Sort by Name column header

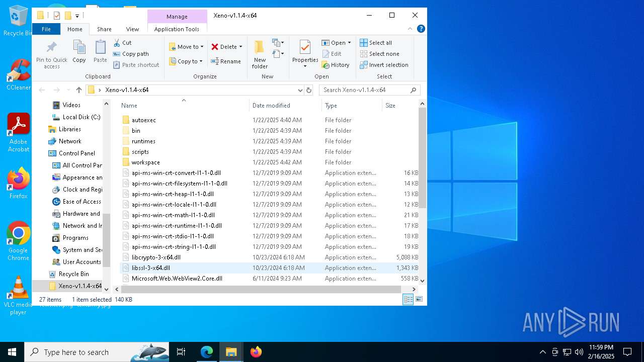(184, 106)
